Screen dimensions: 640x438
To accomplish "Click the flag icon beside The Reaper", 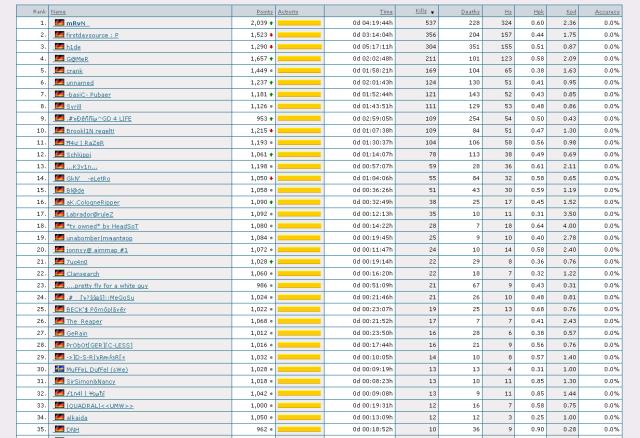I will [59, 321].
